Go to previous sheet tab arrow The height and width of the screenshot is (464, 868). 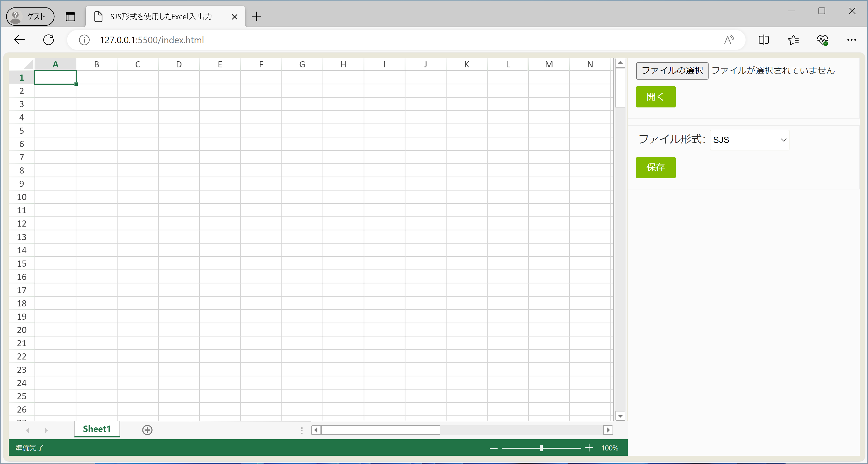point(27,430)
